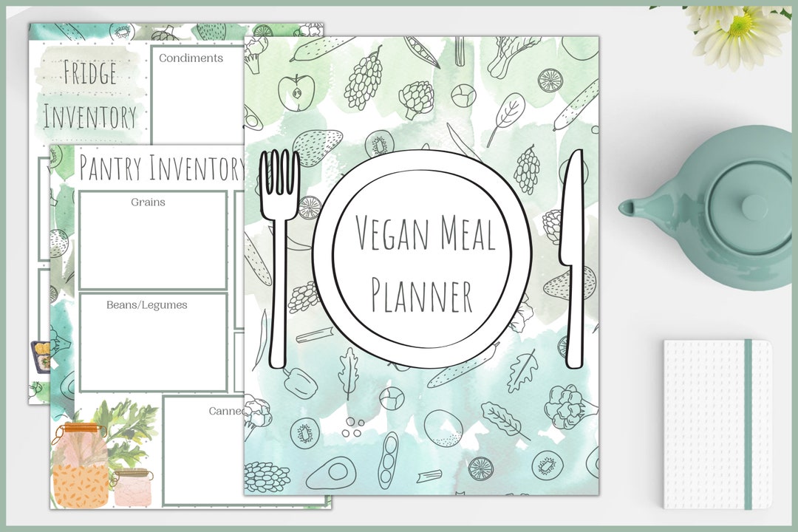Click the Pantry Inventory heading
This screenshot has height=532, width=798.
pos(162,168)
